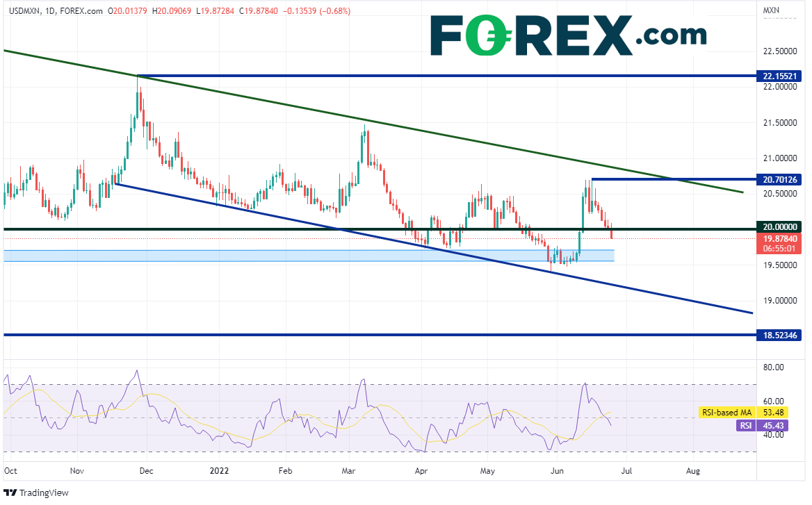The image size is (812, 505).
Task: Select the 22.15521 price line label
Action: [779, 76]
